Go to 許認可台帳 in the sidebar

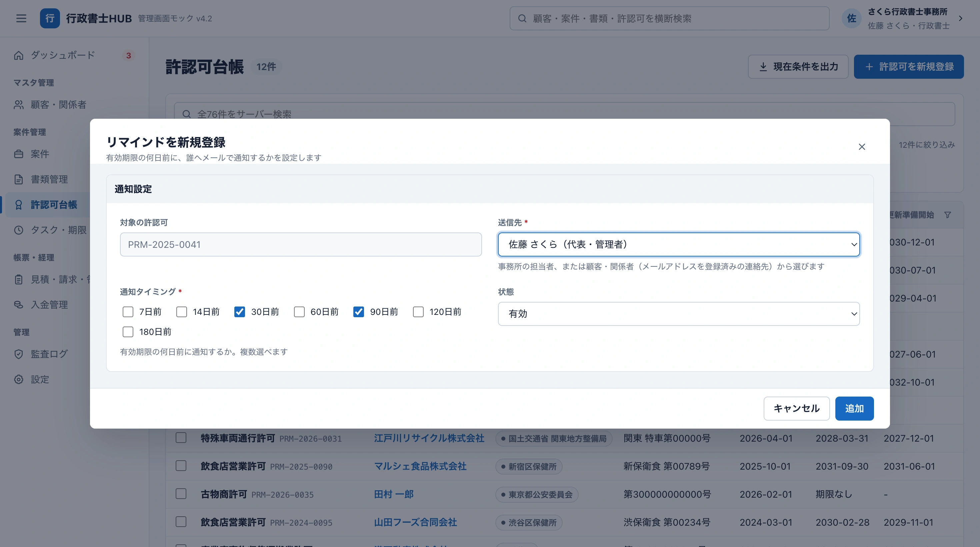(48, 205)
